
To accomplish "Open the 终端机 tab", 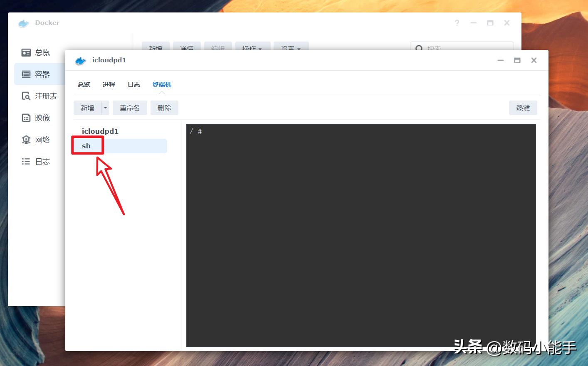I will coord(162,84).
